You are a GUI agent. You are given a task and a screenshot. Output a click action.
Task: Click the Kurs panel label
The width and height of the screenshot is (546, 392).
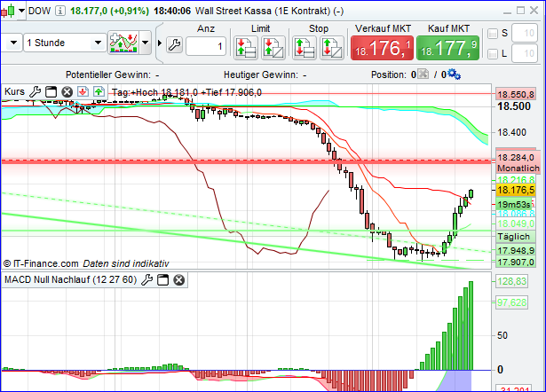pos(14,92)
